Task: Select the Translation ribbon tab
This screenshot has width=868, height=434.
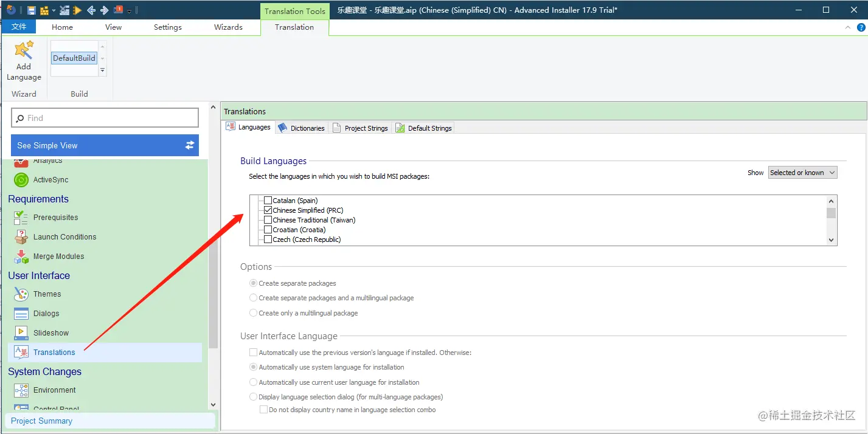Action: pyautogui.click(x=294, y=27)
